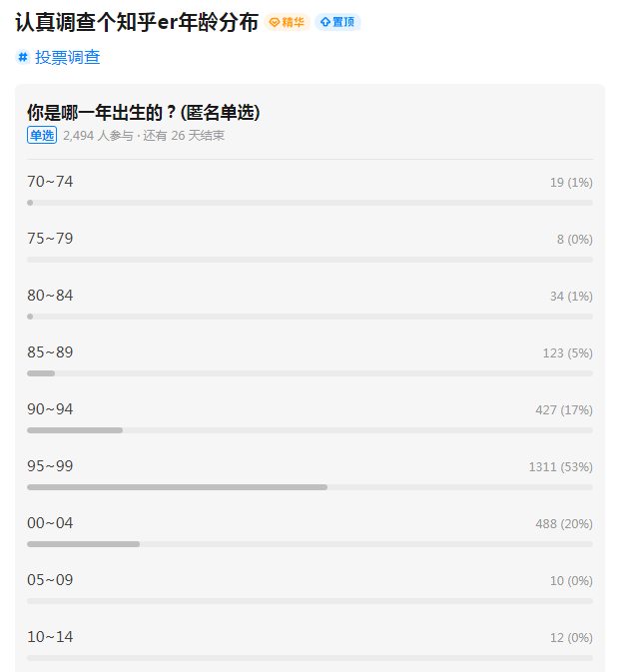Click the 置顶 pinned badge
Screen dimensions: 617x672
(x=337, y=22)
